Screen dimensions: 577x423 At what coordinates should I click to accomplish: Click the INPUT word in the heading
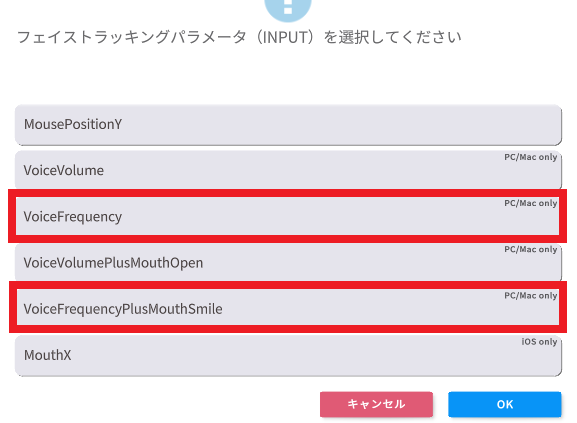coord(285,38)
